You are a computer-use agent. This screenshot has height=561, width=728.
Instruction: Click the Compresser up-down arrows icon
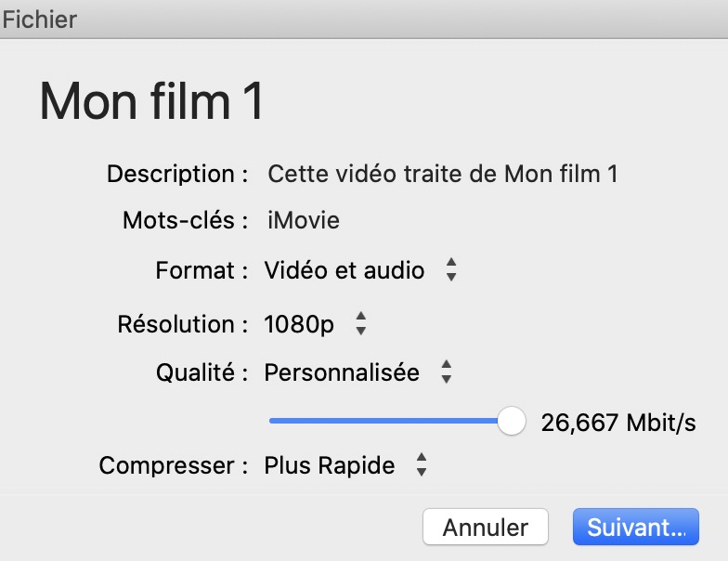(x=421, y=465)
